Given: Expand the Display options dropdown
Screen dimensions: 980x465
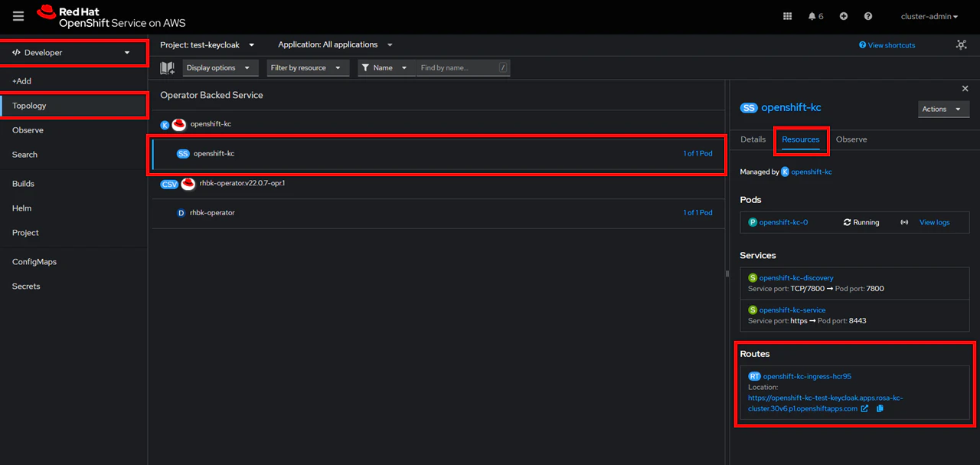Looking at the screenshot, I should pos(219,67).
